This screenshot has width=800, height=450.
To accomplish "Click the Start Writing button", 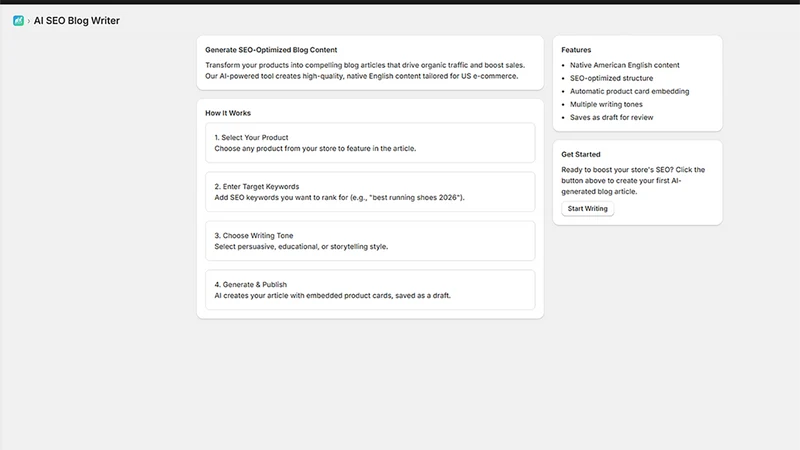I will click(587, 209).
